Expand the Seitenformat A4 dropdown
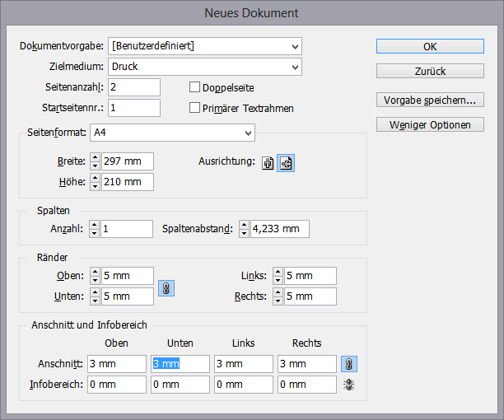This screenshot has height=420, width=504. [x=172, y=132]
